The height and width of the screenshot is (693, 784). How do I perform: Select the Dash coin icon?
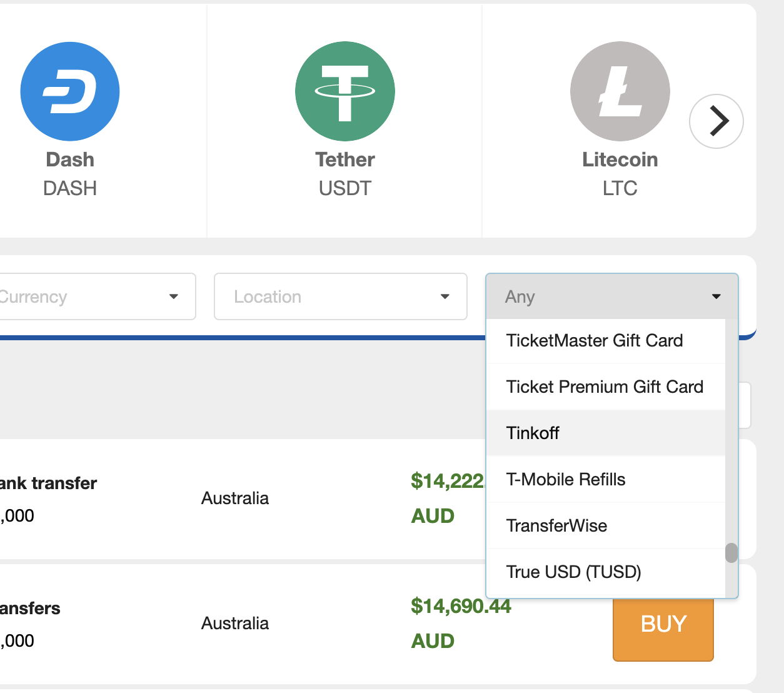(70, 91)
